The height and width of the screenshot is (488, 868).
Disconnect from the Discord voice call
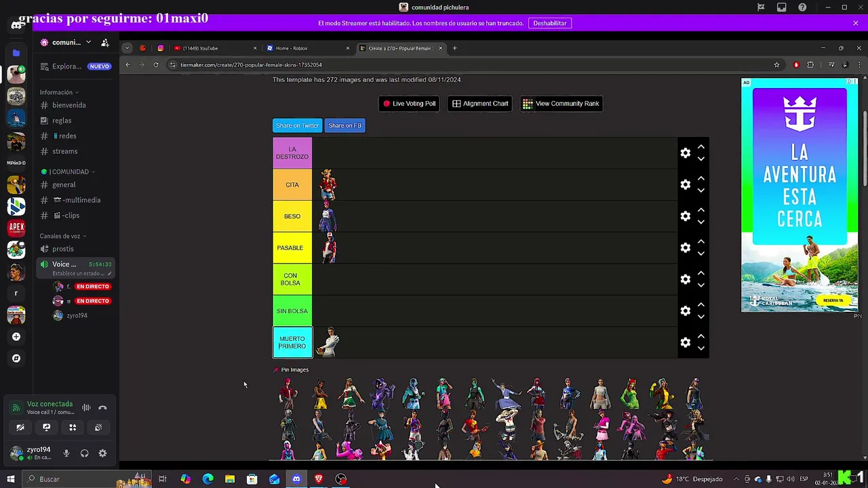coord(102,407)
